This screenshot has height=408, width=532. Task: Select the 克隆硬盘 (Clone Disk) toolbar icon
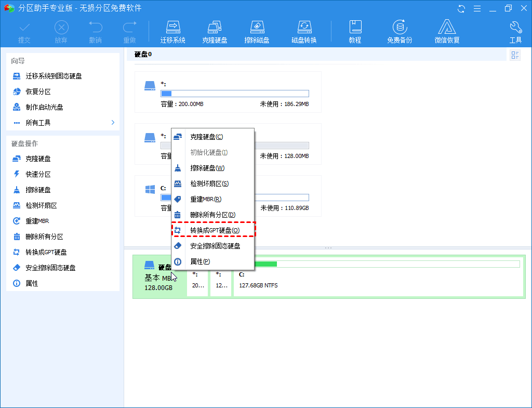click(215, 31)
